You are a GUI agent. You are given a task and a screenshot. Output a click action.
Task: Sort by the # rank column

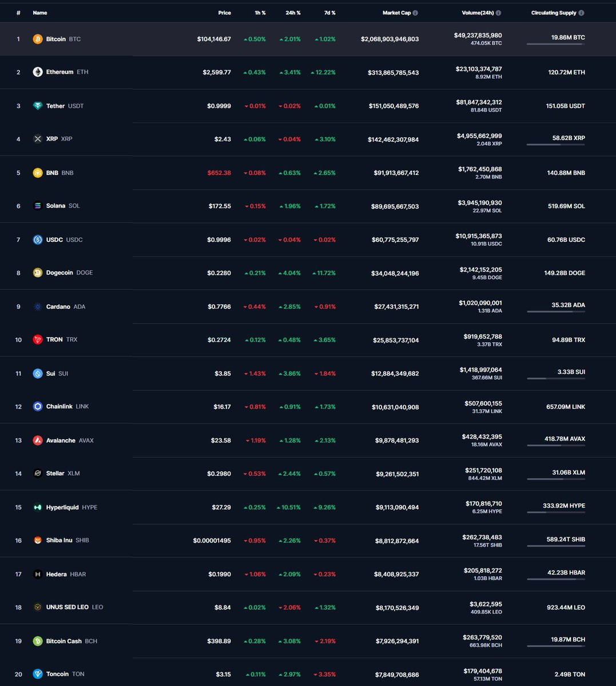(x=19, y=13)
